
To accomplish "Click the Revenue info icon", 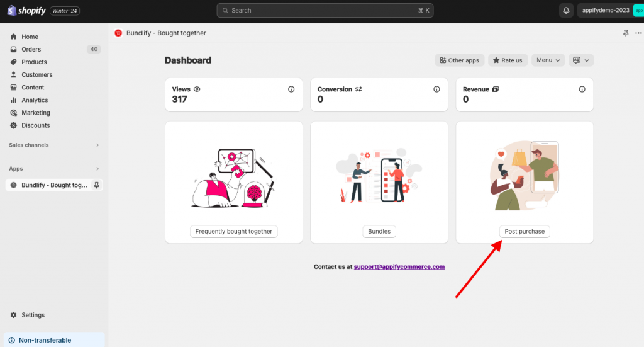I will [x=582, y=89].
